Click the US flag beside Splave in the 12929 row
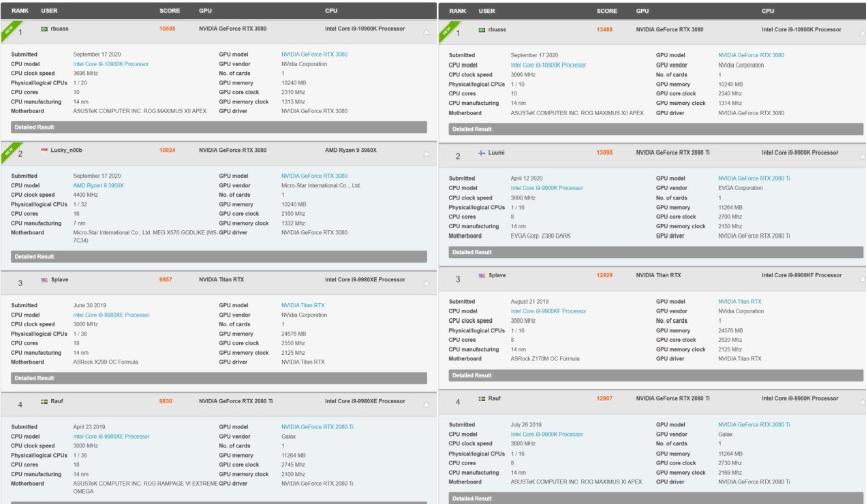 pyautogui.click(x=482, y=276)
